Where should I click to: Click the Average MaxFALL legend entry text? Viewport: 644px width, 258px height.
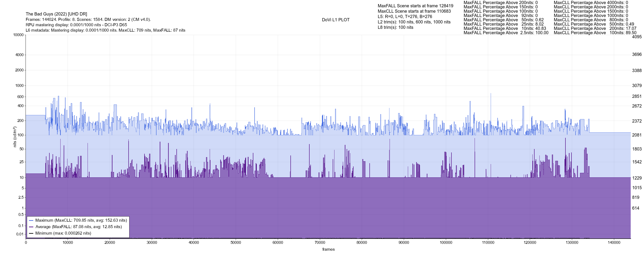[79, 227]
